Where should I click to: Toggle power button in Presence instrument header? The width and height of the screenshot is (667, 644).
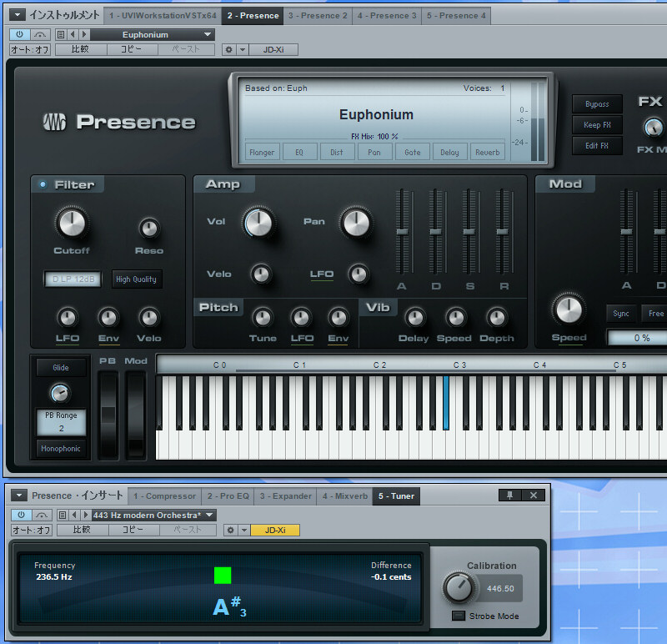coord(19,34)
